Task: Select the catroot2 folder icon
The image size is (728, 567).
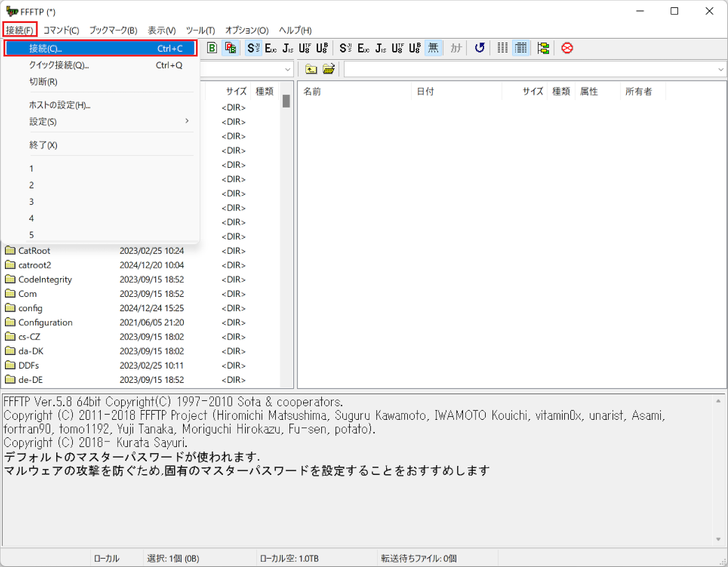Action: click(10, 264)
